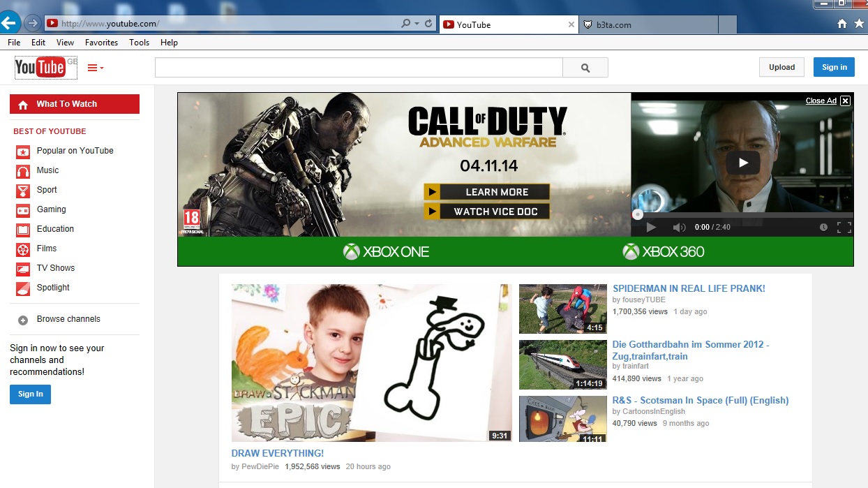Viewport: 868px width, 488px height.
Task: Click in the YouTube search input field
Action: pyautogui.click(x=359, y=68)
